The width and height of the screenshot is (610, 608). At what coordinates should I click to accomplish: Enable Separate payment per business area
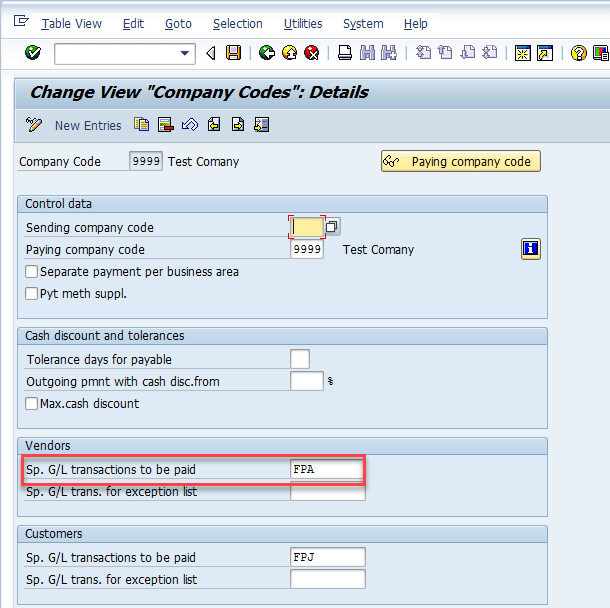pos(31,272)
